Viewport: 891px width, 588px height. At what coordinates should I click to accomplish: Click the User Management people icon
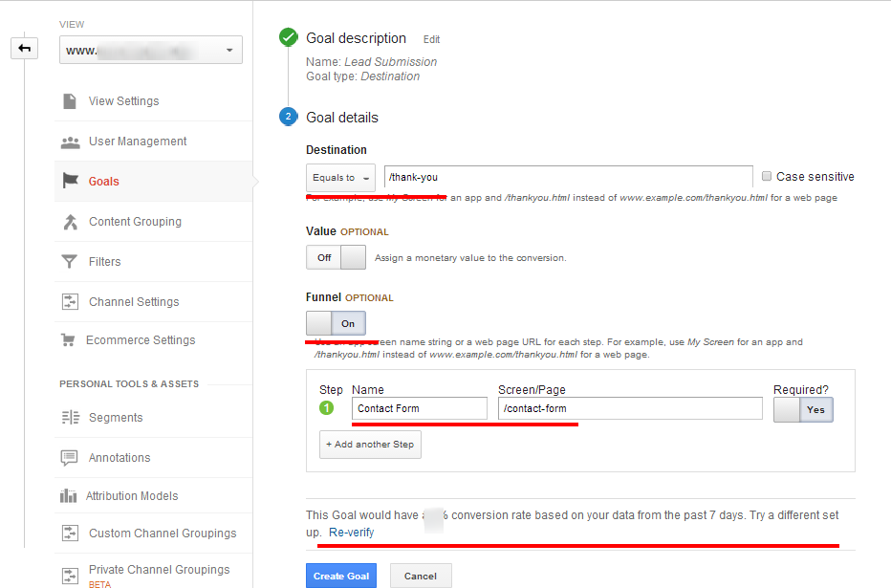coord(70,142)
